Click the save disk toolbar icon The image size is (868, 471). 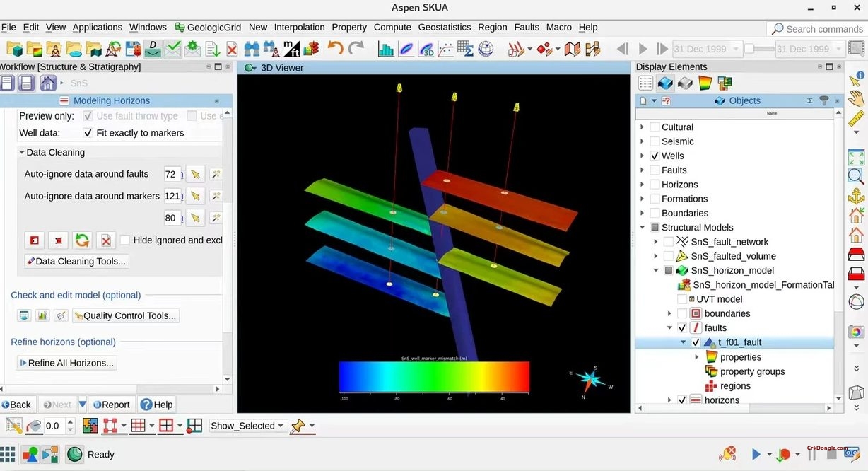coord(133,49)
